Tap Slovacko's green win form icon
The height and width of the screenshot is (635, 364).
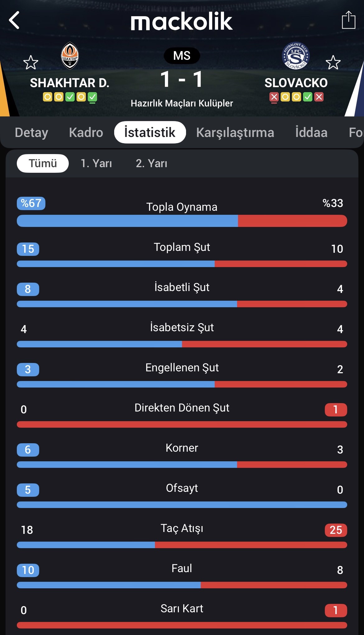(x=308, y=97)
